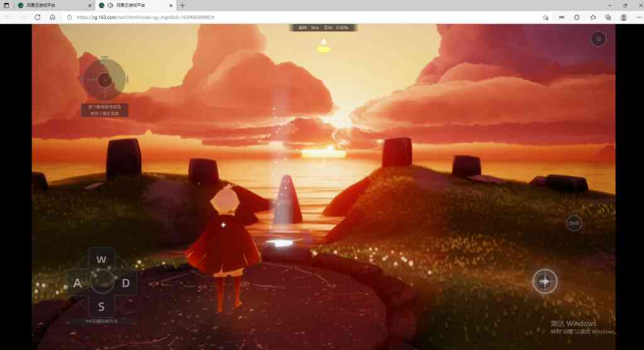Open the immersive reader/infinity icon in toolbar
This screenshot has height=350, width=644.
pyautogui.click(x=561, y=17)
